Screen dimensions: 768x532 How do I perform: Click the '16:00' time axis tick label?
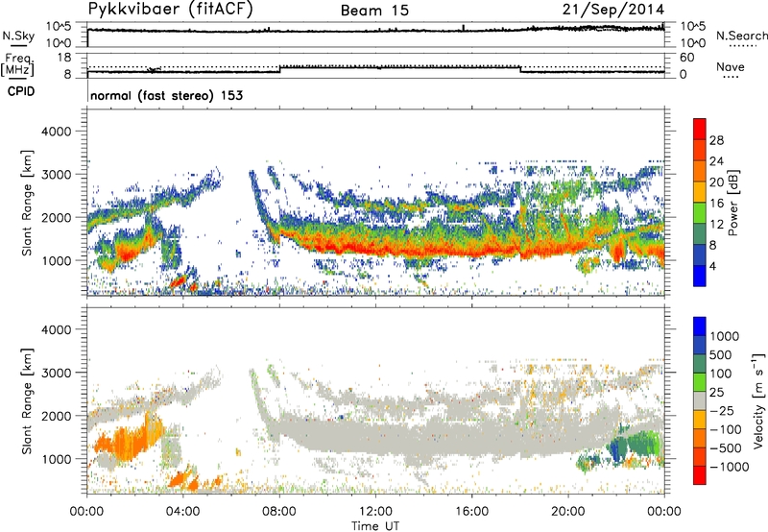(471, 512)
